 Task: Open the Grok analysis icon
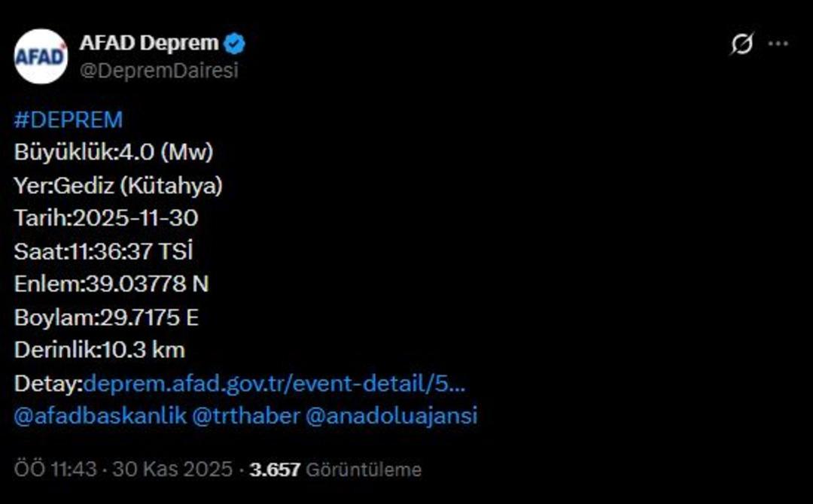pos(743,45)
